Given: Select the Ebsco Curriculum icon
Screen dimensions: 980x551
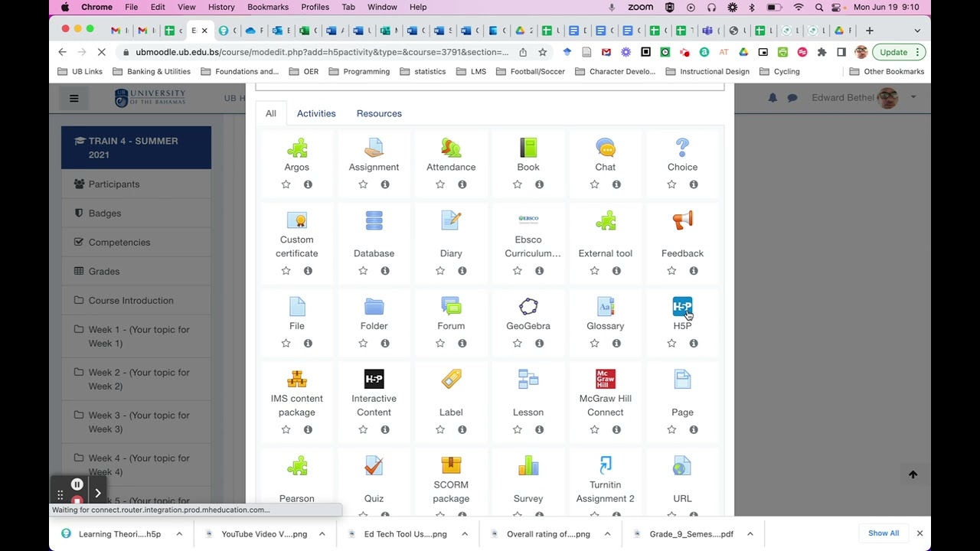Looking at the screenshot, I should click(x=528, y=219).
